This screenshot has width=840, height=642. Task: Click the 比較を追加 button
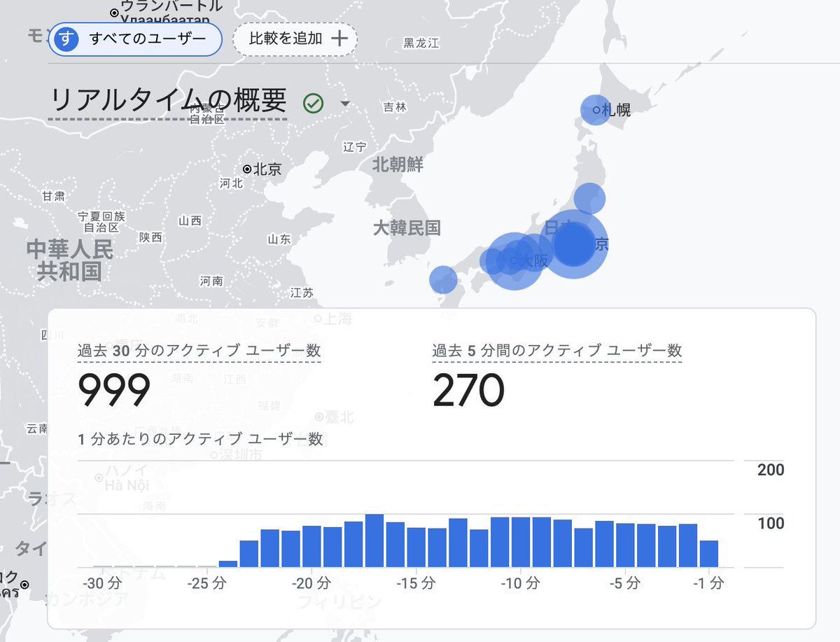295,39
